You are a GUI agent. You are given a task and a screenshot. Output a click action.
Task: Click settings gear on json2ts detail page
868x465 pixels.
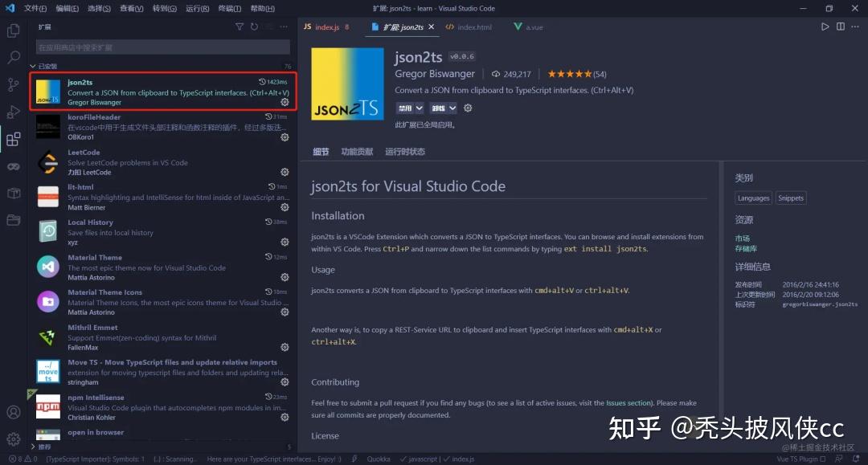(468, 108)
